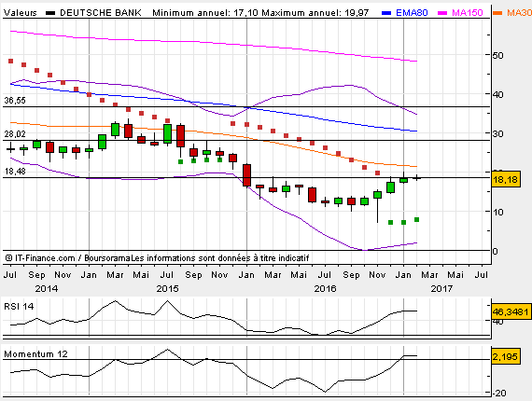The image size is (532, 401).
Task: Select the EMA80 legend text
Action: (412, 13)
